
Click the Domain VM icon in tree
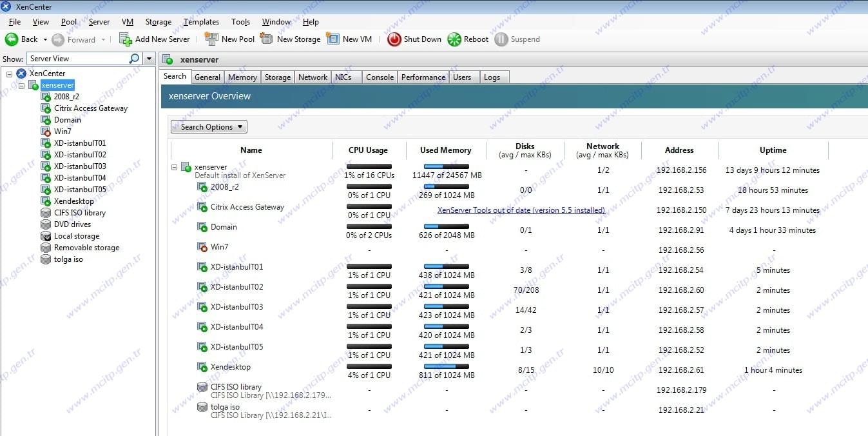46,120
